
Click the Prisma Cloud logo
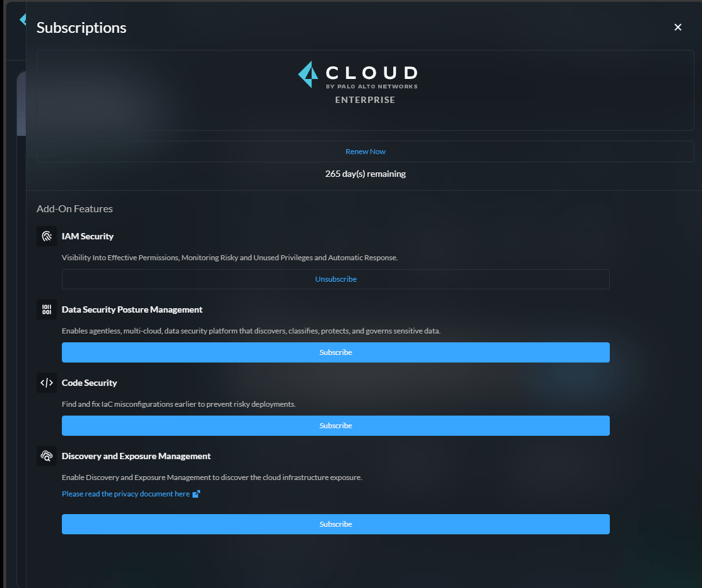coord(358,75)
